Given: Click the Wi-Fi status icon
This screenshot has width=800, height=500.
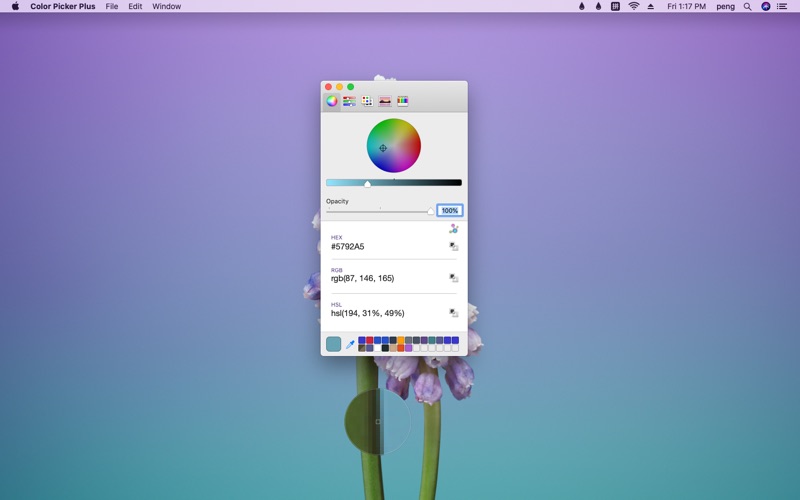Looking at the screenshot, I should [634, 6].
